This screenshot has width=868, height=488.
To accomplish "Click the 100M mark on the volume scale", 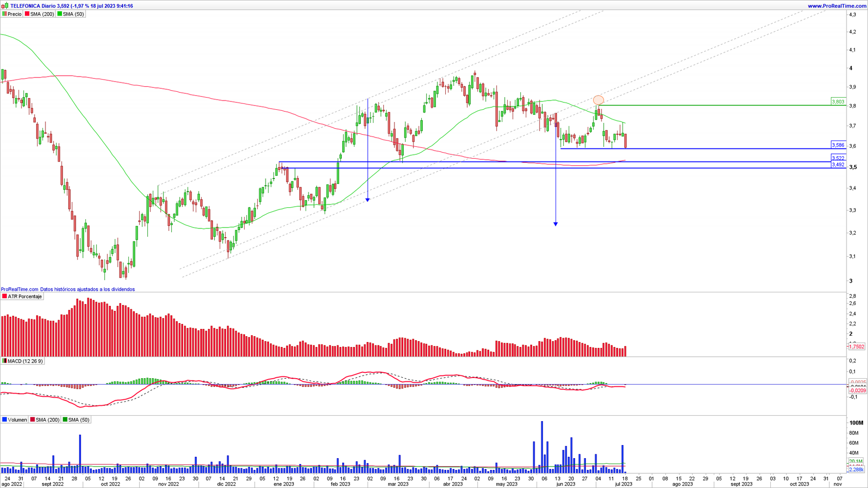I will click(856, 423).
